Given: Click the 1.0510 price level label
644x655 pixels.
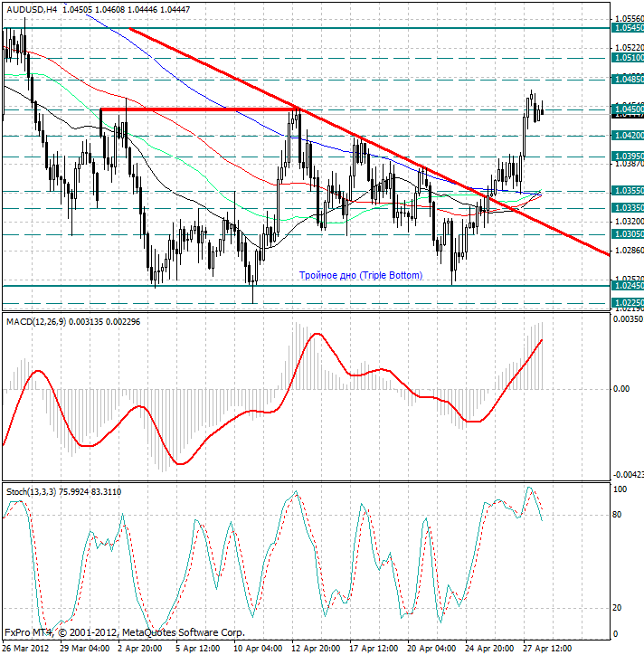Looking at the screenshot, I should [x=628, y=58].
